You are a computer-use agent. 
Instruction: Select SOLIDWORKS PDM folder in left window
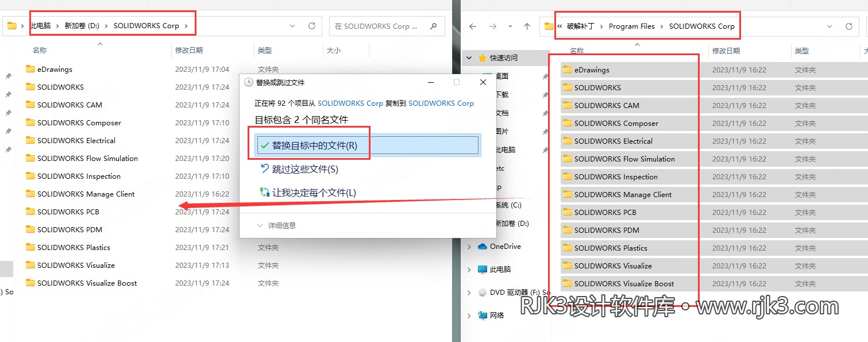pyautogui.click(x=64, y=230)
